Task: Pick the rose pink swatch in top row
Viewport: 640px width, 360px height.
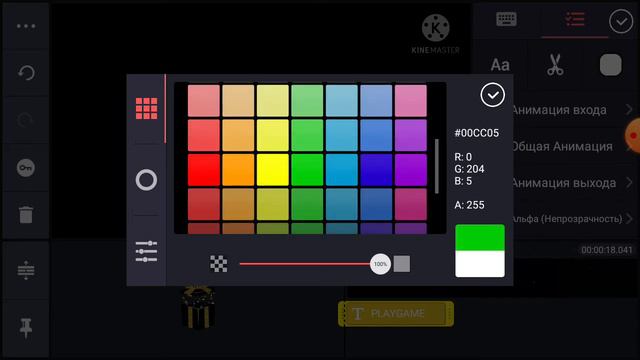Action: coord(411,101)
